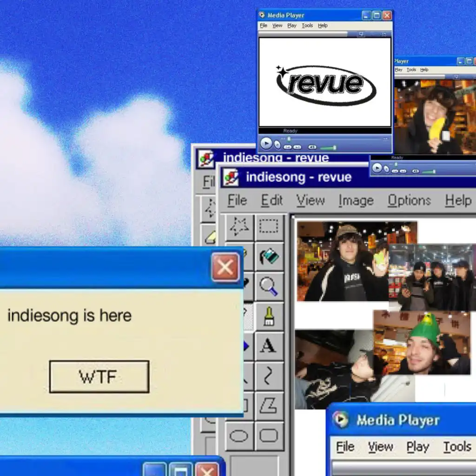
Task: Open the View menu in the front Paint window
Action: coord(311,200)
